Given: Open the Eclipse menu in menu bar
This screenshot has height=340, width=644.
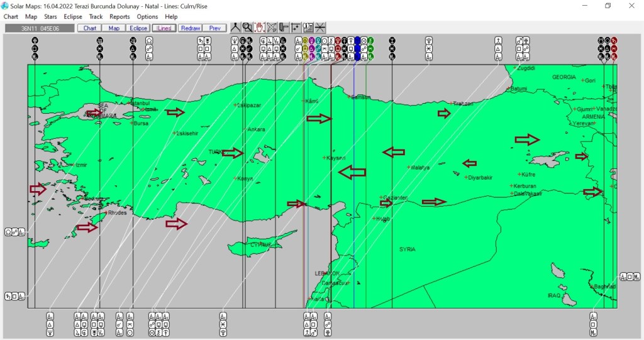Looking at the screenshot, I should point(73,16).
